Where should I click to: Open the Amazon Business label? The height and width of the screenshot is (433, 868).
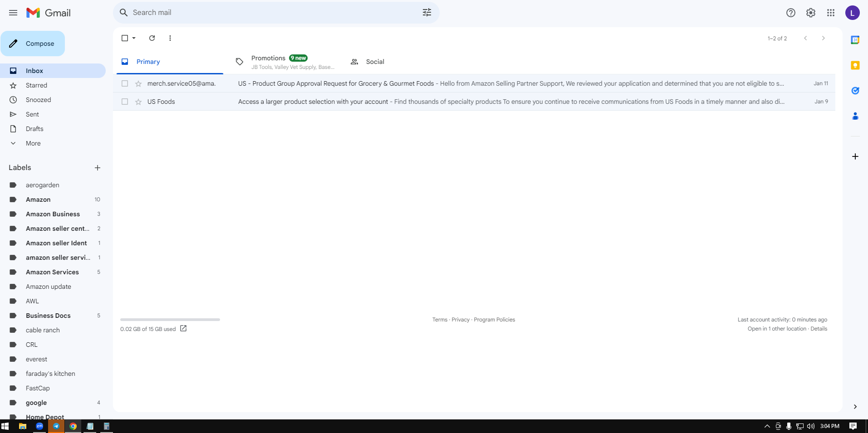[x=53, y=214]
